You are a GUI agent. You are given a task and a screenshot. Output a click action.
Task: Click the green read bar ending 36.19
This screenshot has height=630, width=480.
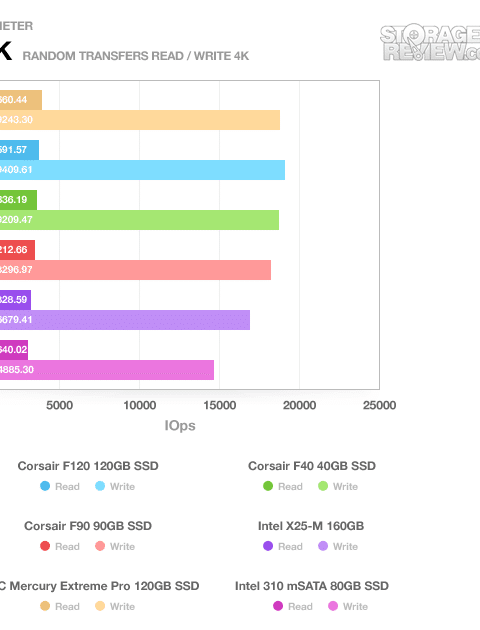coord(18,200)
